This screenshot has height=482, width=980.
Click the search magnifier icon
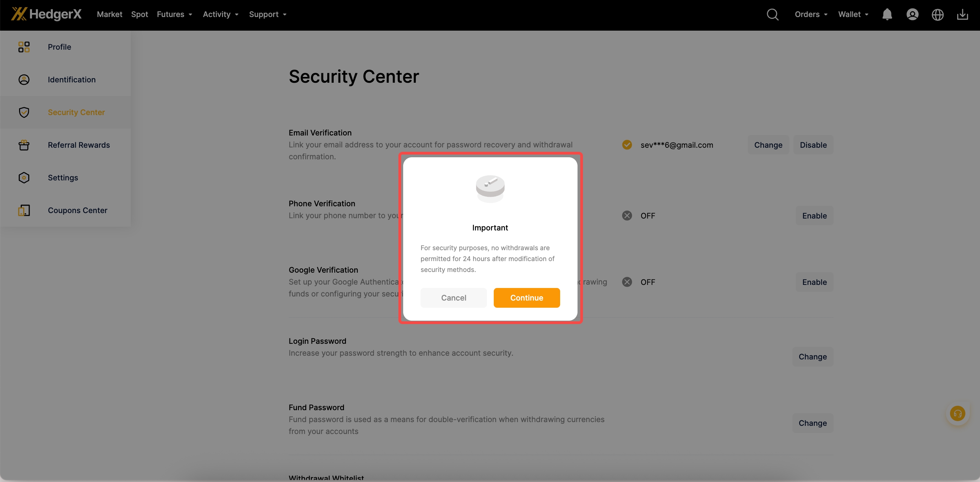772,14
